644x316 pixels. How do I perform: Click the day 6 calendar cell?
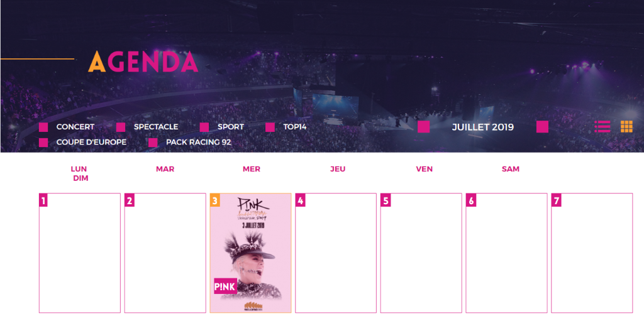coord(506,258)
